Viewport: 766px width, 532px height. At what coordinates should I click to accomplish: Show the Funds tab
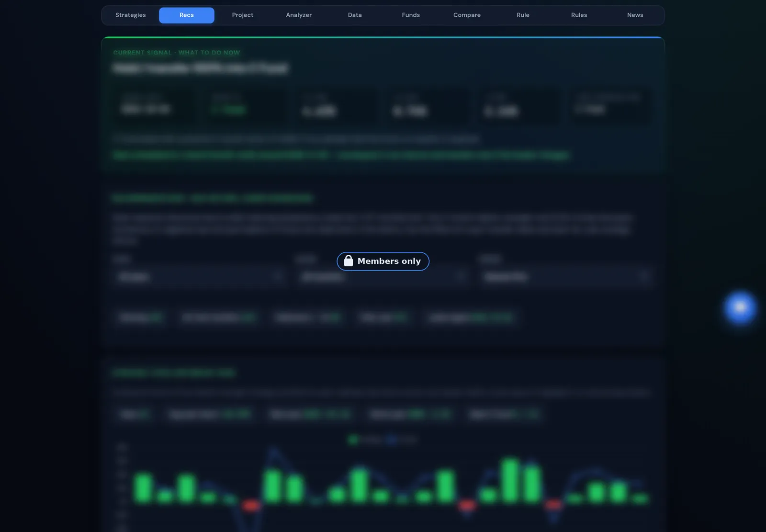click(411, 15)
